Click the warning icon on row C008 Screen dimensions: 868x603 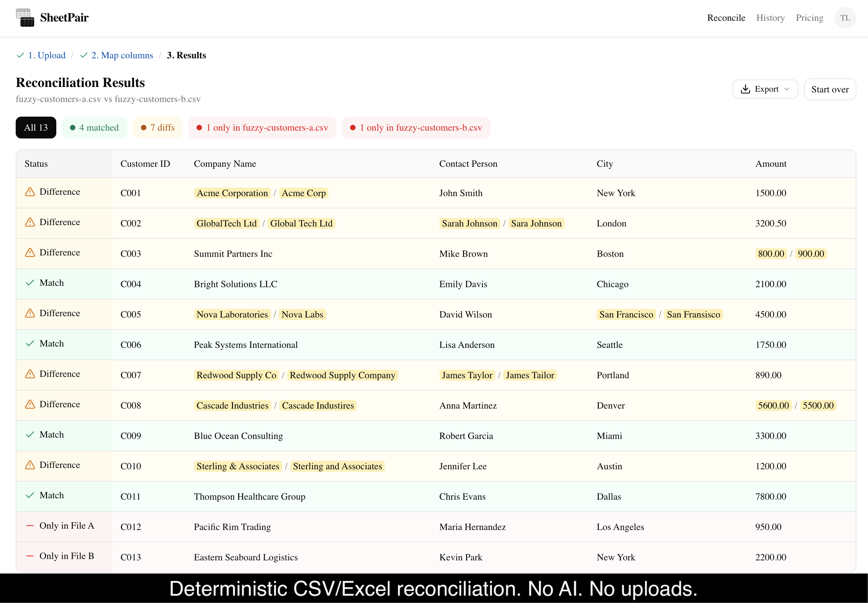(30, 404)
